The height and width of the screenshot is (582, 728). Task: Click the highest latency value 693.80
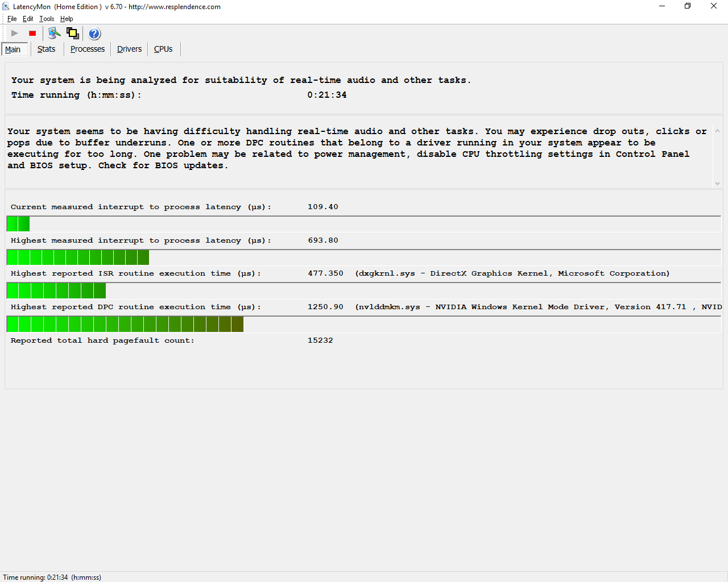click(x=323, y=240)
